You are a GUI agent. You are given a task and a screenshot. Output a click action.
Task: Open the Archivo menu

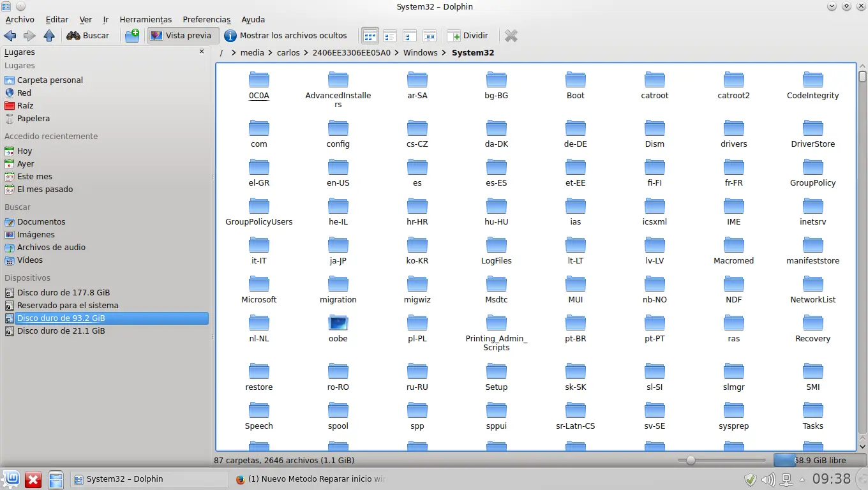[20, 20]
